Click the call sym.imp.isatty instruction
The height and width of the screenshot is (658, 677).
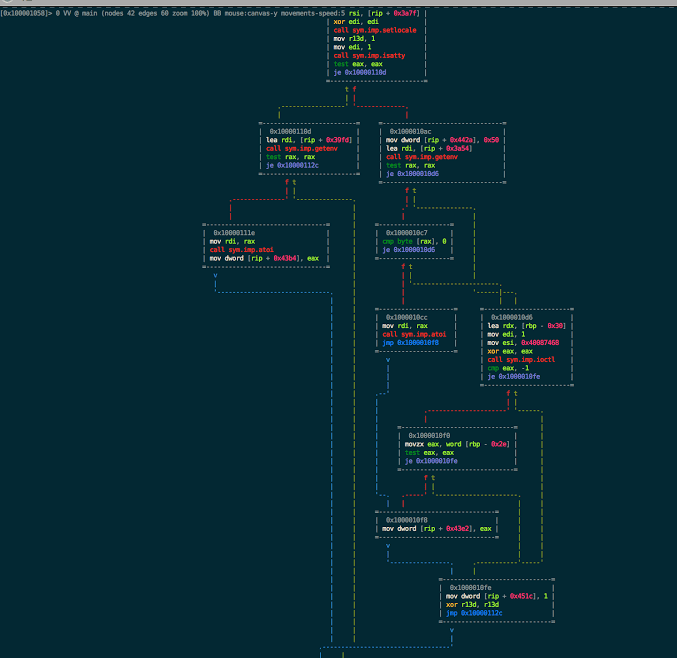(370, 55)
